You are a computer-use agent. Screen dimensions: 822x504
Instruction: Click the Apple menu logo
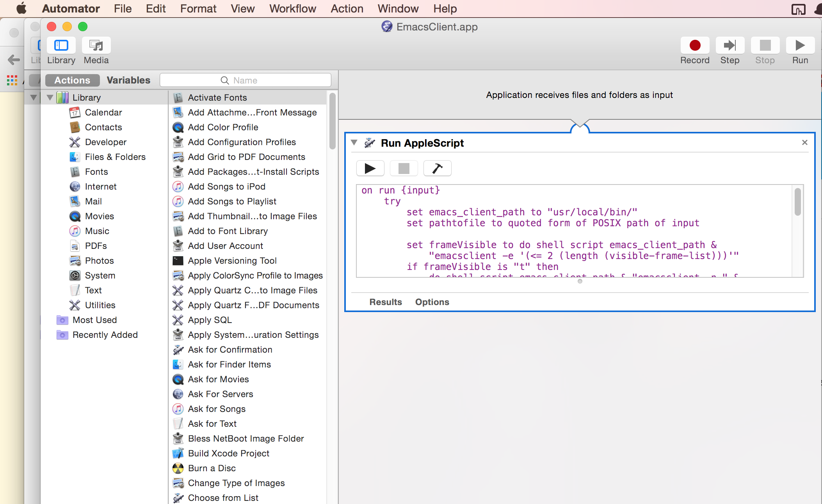coord(21,8)
